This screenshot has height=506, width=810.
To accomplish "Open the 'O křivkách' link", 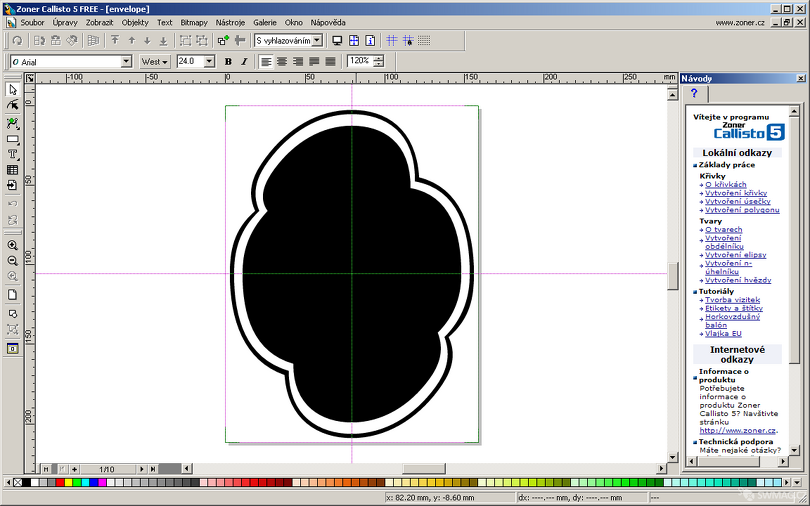I will coord(725,184).
